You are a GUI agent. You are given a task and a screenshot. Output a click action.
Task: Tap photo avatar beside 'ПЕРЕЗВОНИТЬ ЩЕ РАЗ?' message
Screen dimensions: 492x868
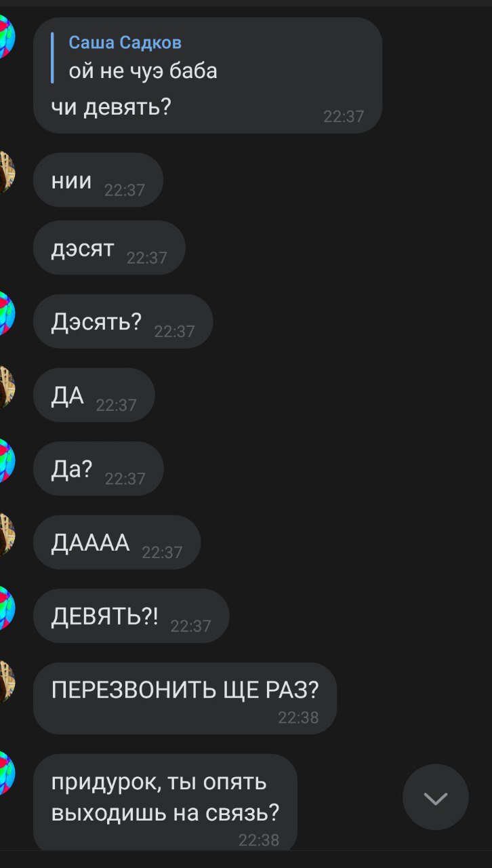(7, 681)
